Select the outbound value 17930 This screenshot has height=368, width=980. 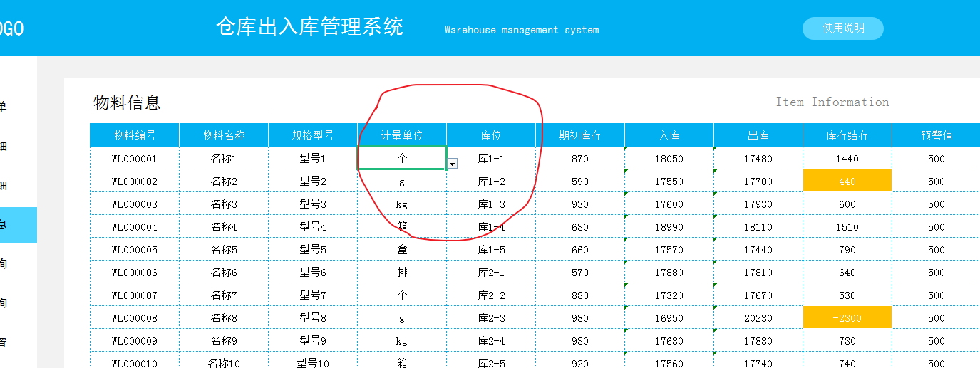tap(758, 204)
